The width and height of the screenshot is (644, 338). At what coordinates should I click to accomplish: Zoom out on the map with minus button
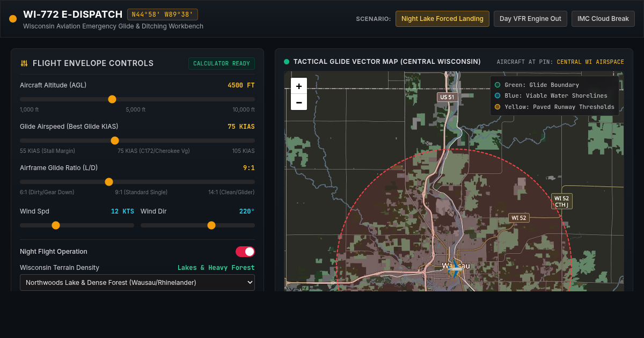pos(299,102)
